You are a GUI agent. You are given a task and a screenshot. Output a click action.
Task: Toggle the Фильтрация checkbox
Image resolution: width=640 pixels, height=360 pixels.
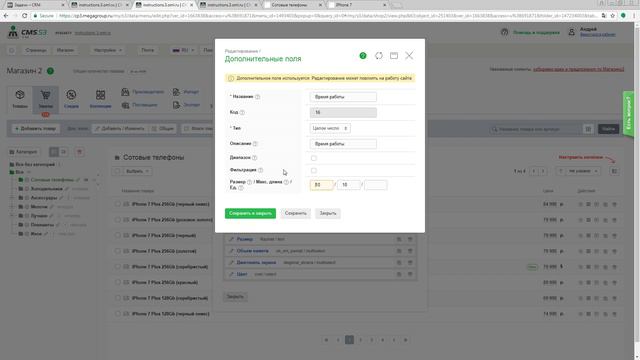coord(313,170)
